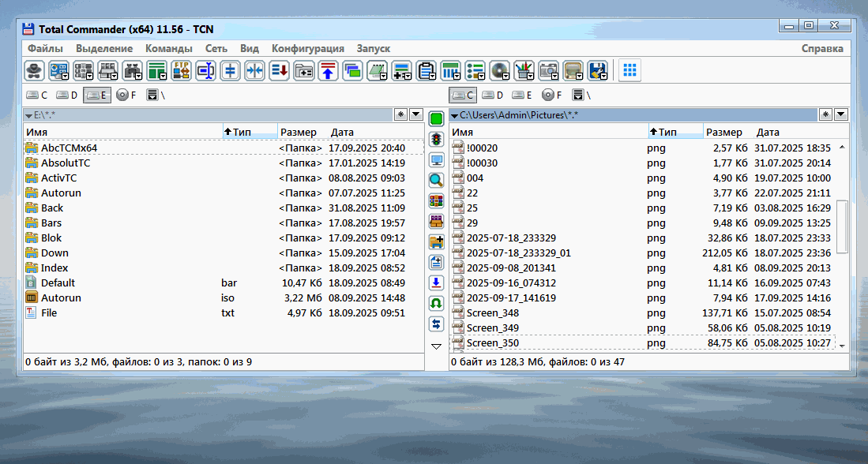The image size is (868, 464).
Task: Click the overlapping windows toolbar icon
Action: (352, 71)
